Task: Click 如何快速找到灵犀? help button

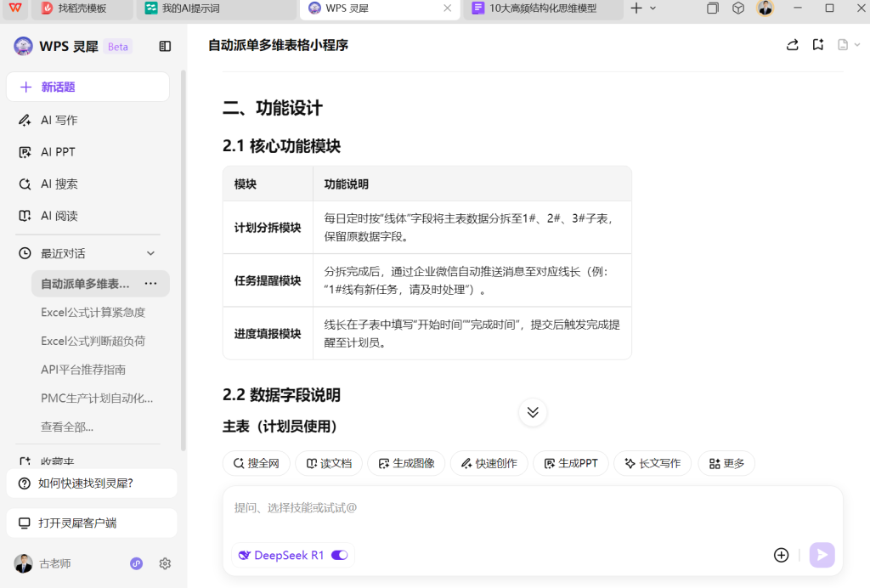Action: 92,483
